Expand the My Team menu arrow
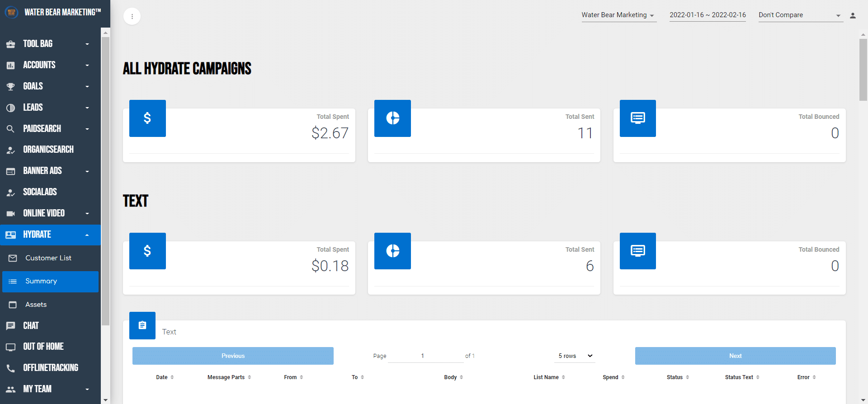The height and width of the screenshot is (404, 868). pos(87,390)
